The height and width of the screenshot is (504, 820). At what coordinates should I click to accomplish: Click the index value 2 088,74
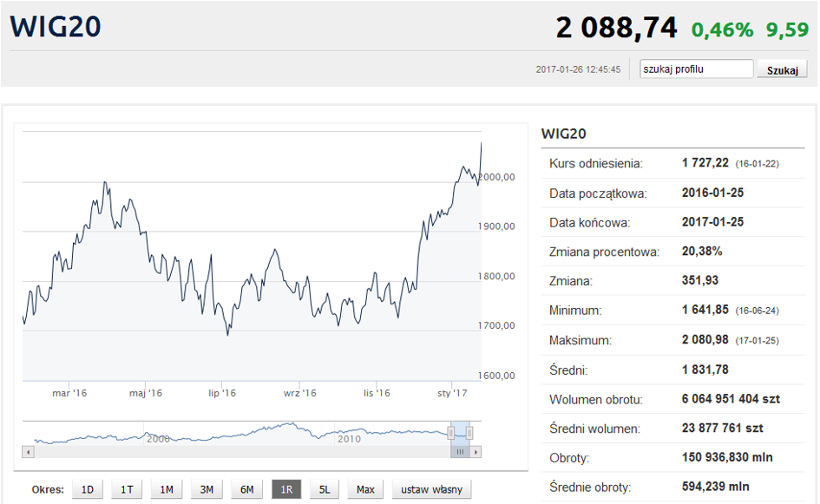617,27
